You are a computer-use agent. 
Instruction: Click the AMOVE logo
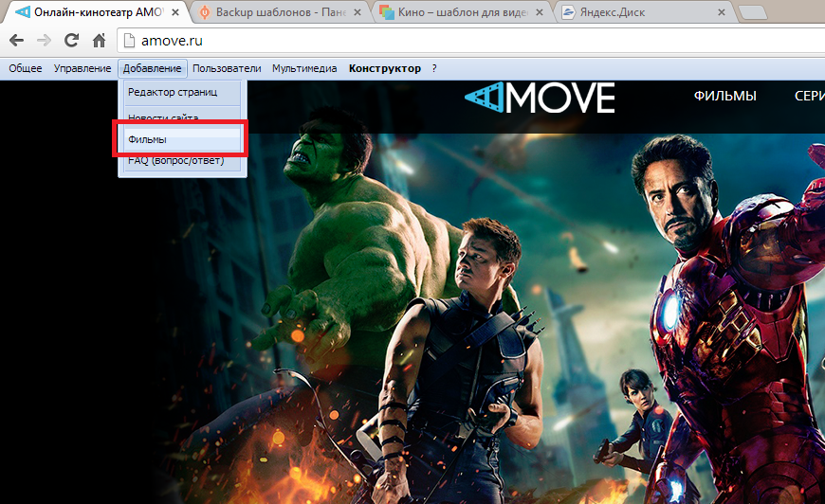tap(540, 98)
